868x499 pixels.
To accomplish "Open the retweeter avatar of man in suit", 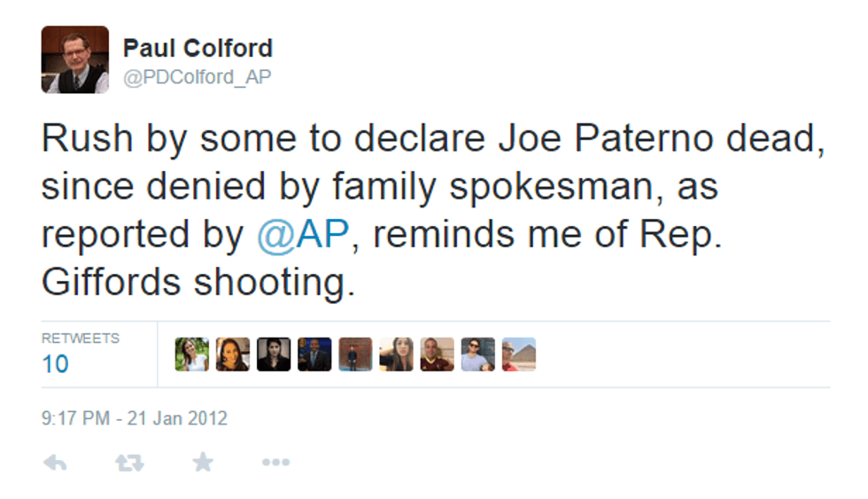I will pos(314,355).
